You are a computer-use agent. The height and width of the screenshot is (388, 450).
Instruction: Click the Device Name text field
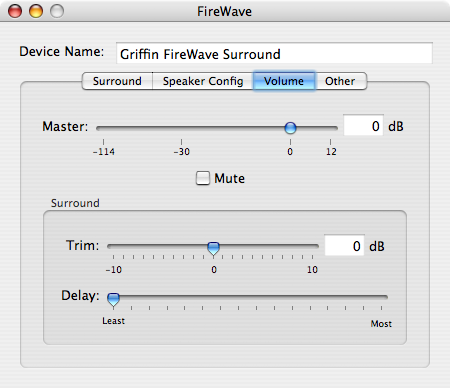pos(274,53)
